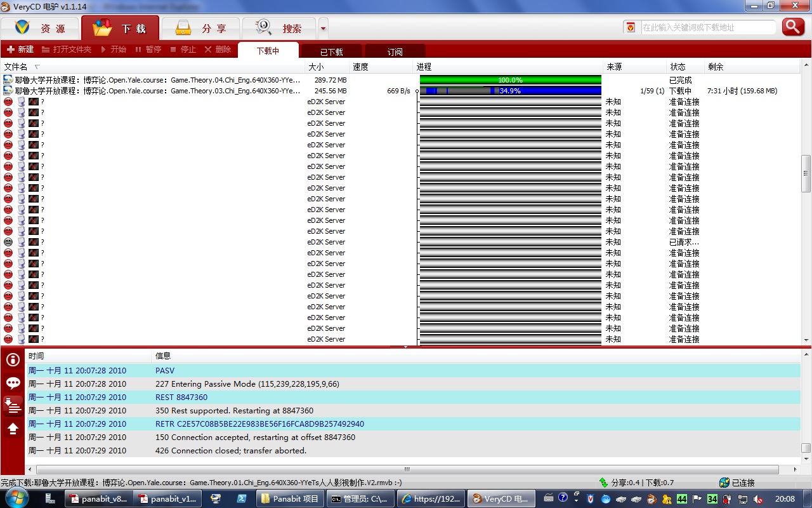Switch to the https://192 Internet Explorer taskbar item
The width and height of the screenshot is (812, 508).
click(431, 499)
